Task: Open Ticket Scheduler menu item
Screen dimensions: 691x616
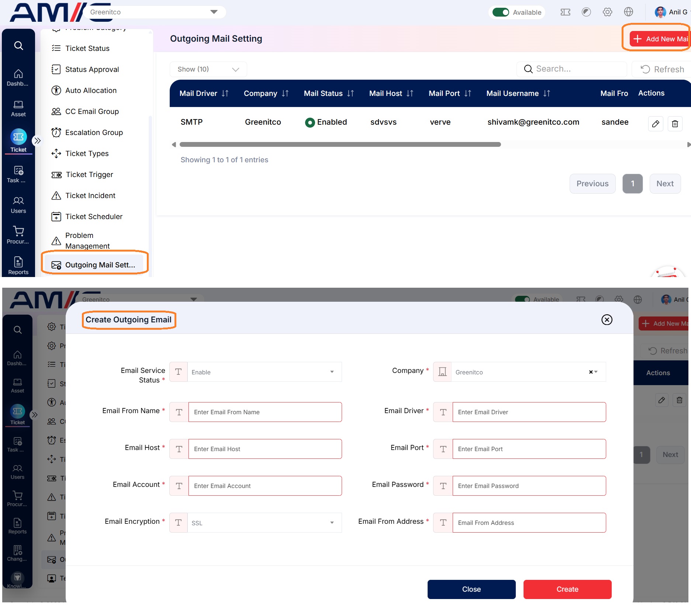Action: coord(94,217)
